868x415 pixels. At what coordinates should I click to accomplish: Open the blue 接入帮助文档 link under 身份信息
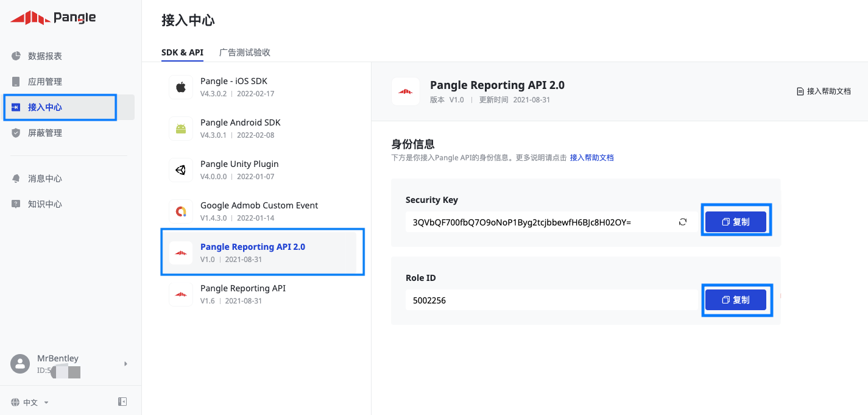pos(591,158)
